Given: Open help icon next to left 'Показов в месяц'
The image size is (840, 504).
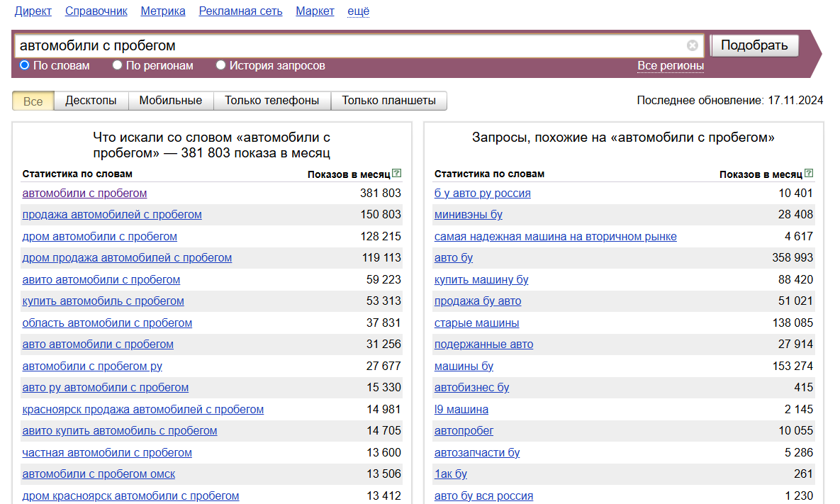Looking at the screenshot, I should 396,173.
